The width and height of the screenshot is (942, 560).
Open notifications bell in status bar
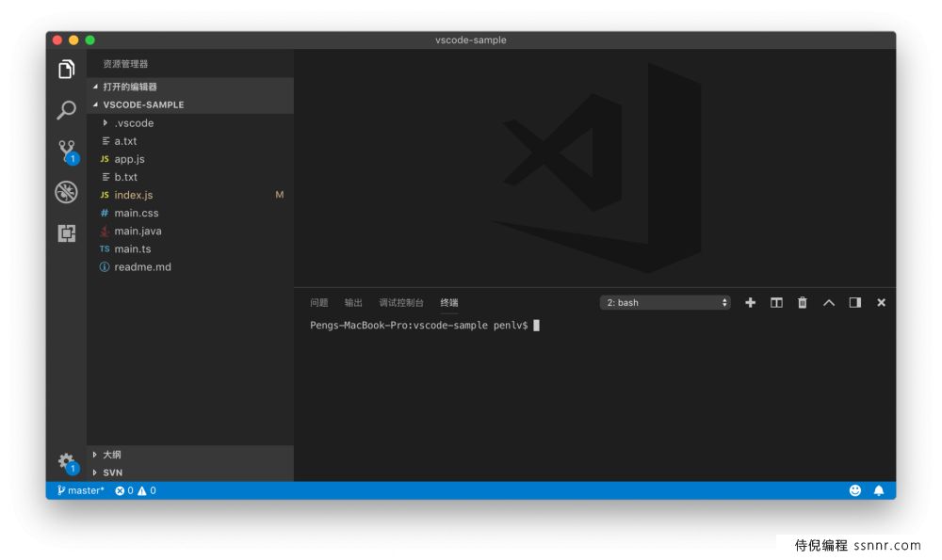point(879,490)
